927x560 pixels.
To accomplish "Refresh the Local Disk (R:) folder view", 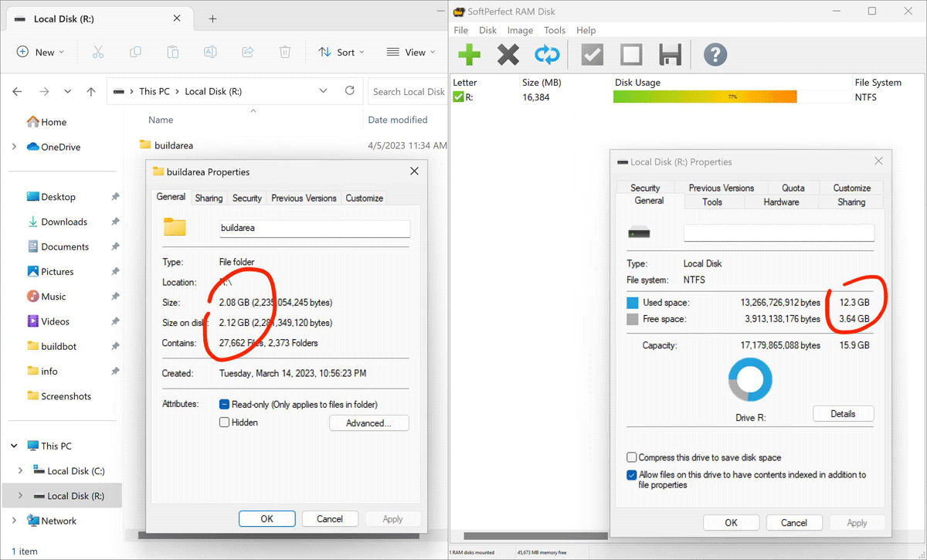I will point(350,90).
